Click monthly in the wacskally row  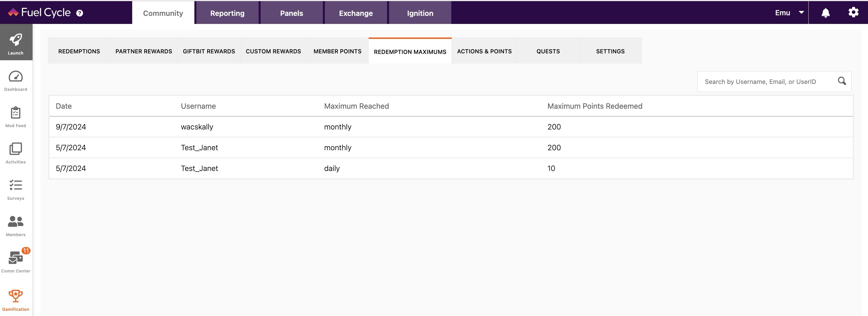point(338,127)
